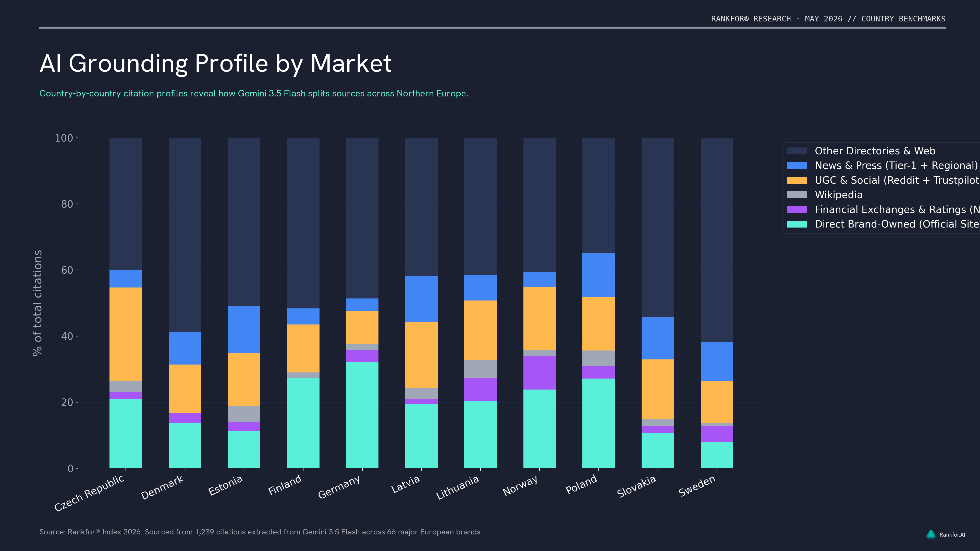Screen dimensions: 980x551
Task: Click the "Estonia" x-axis label
Action: [226, 485]
